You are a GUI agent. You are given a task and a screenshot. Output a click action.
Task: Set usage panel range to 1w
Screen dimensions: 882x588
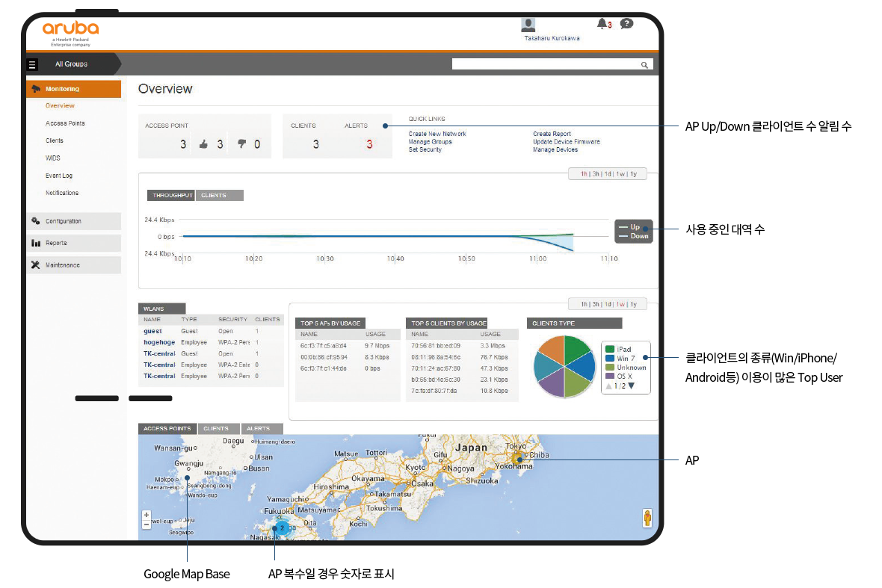(620, 304)
